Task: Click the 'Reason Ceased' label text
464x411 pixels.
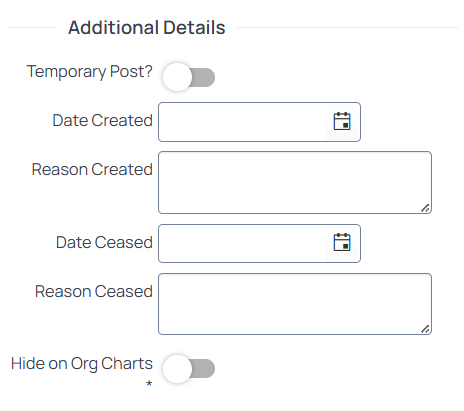Action: pos(94,291)
